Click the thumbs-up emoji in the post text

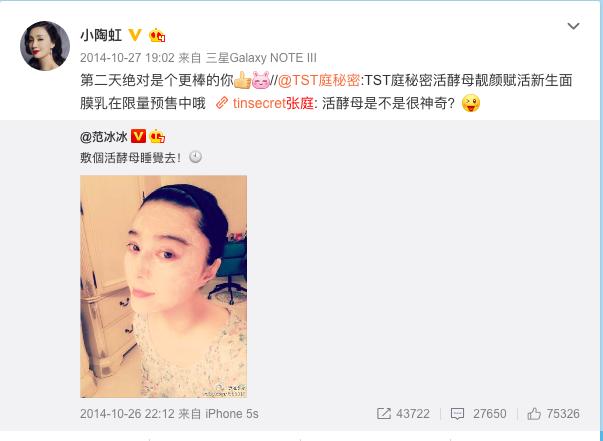tap(242, 81)
